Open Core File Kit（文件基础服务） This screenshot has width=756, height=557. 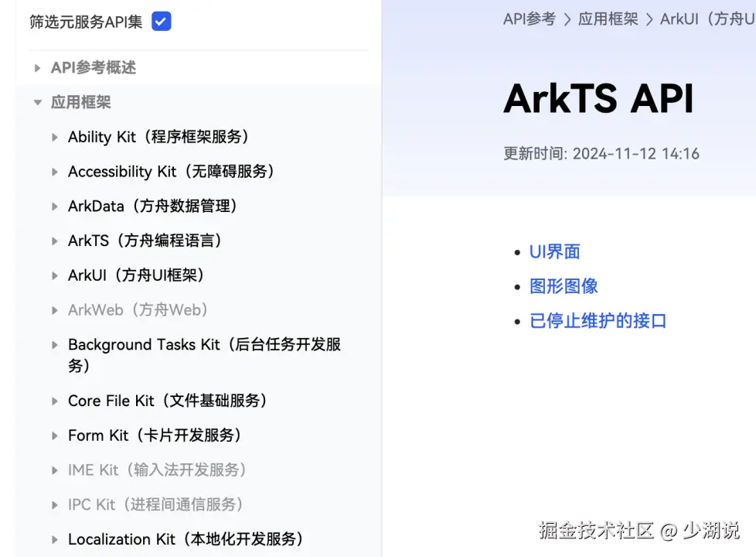tap(169, 401)
